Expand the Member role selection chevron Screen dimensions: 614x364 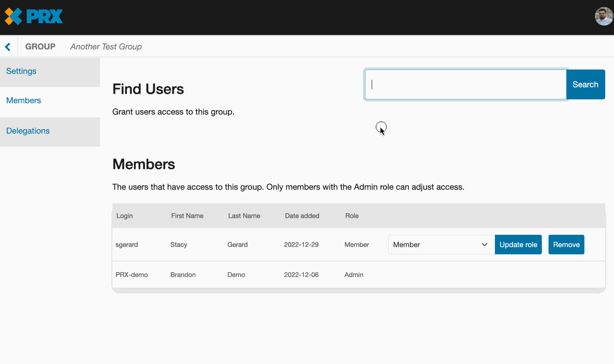point(484,245)
